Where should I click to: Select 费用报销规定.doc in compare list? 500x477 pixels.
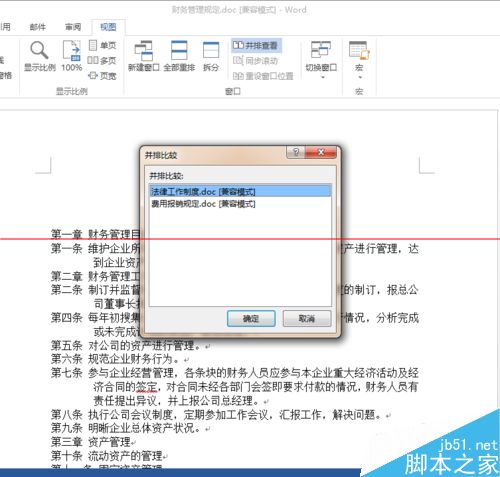[x=240, y=203]
